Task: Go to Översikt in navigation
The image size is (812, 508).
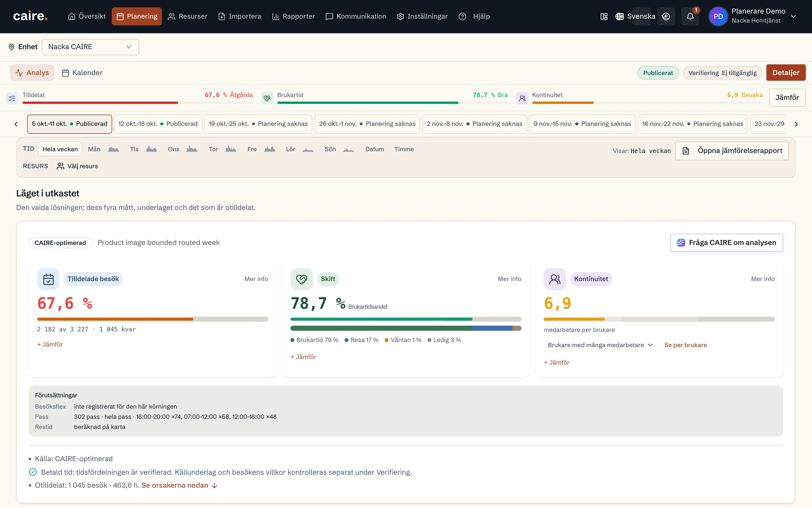Action: tap(87, 16)
